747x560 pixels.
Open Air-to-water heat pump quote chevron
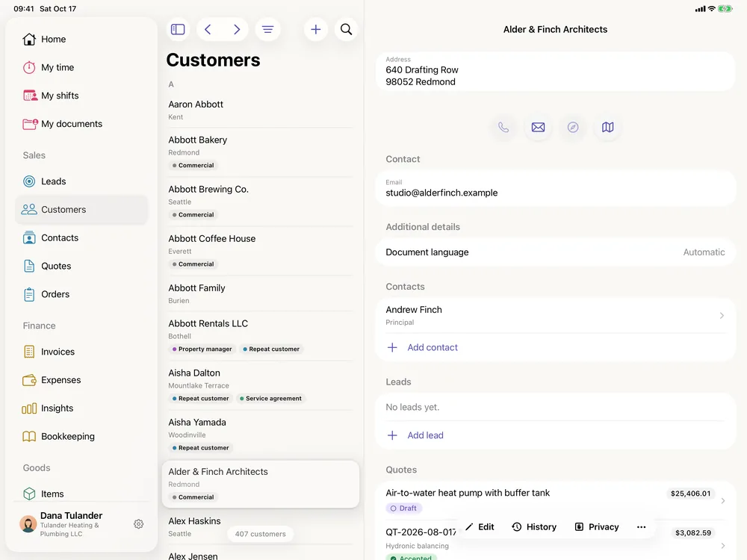[x=722, y=500]
